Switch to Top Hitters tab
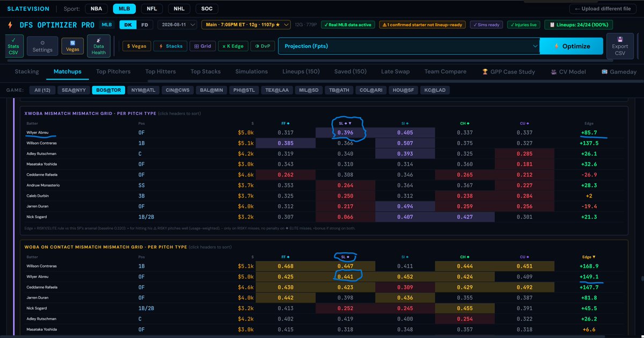Screen dimensions: 644x338 tap(160, 71)
